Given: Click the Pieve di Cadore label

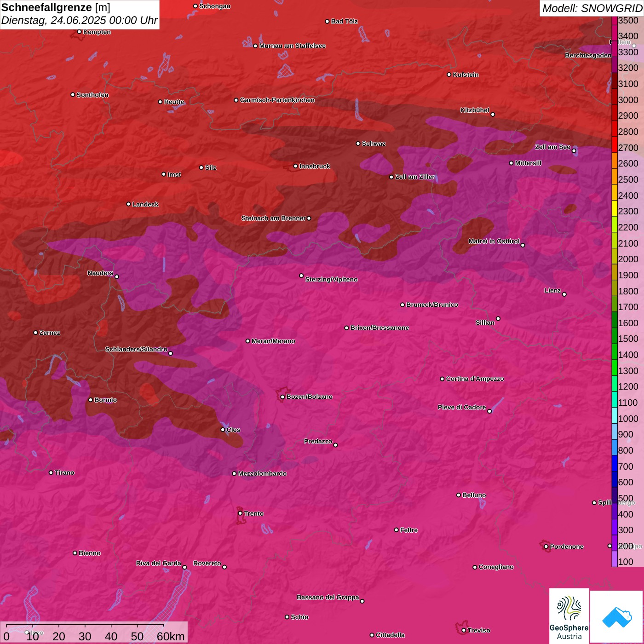Looking at the screenshot, I should 461,407.
